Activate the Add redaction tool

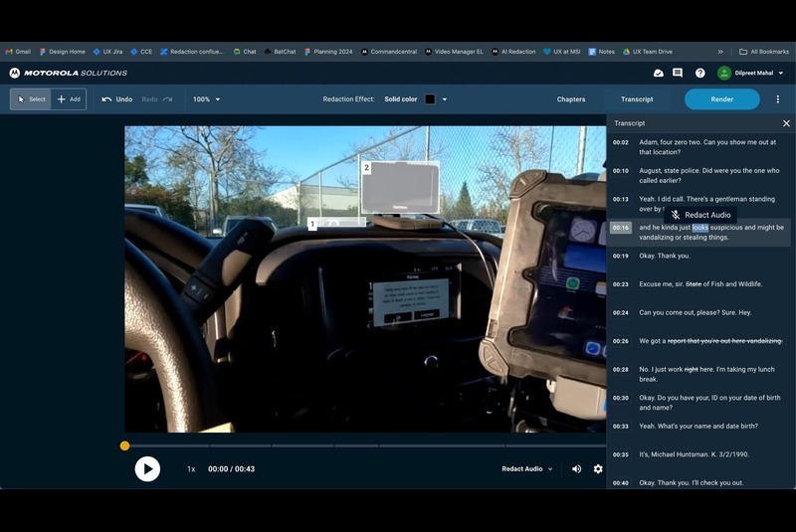(x=69, y=99)
